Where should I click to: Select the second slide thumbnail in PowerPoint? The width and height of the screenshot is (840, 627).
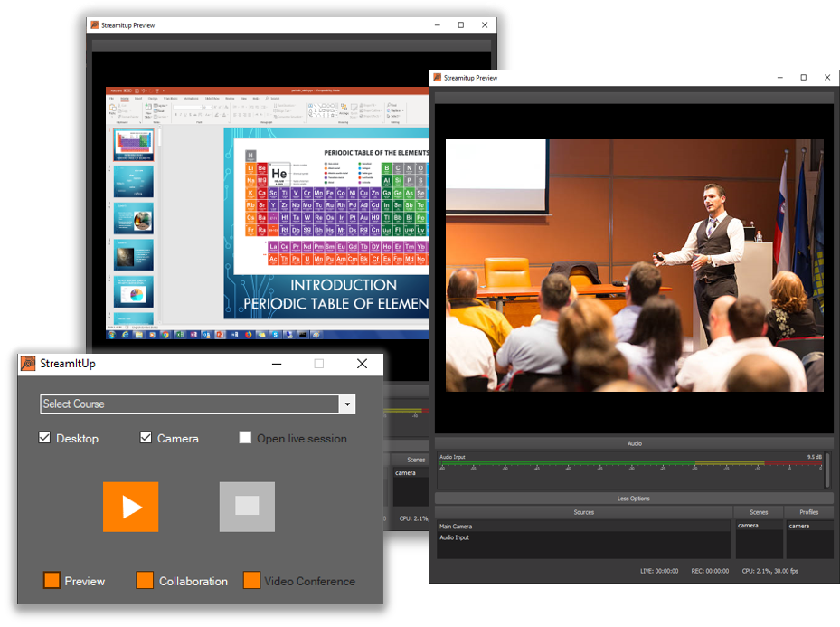tap(134, 182)
